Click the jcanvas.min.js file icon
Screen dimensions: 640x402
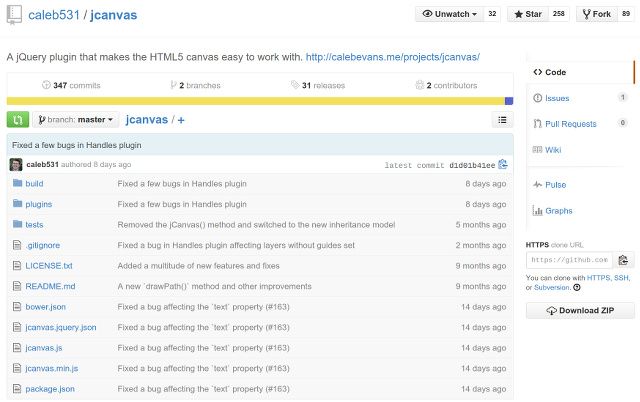click(x=17, y=368)
